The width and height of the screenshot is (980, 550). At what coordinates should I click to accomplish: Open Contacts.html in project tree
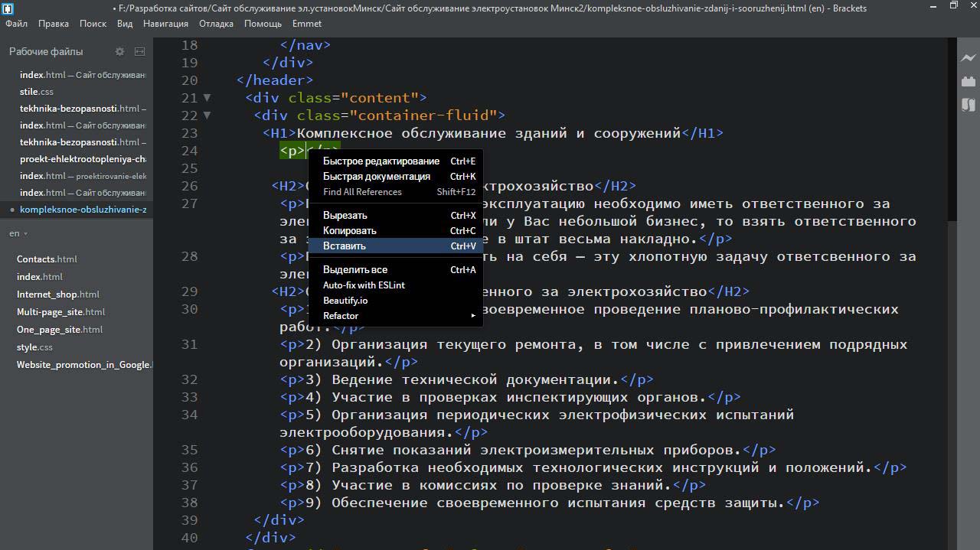47,259
